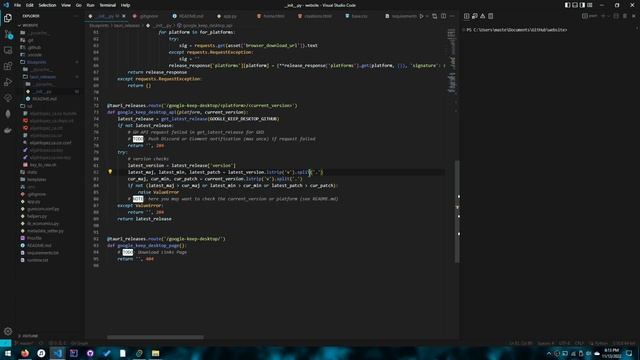640x360 pixels.
Task: Select the Terminal panel icon
Action: point(467,16)
